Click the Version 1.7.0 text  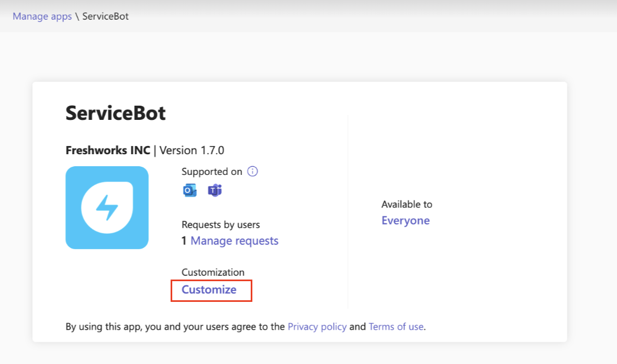(192, 150)
